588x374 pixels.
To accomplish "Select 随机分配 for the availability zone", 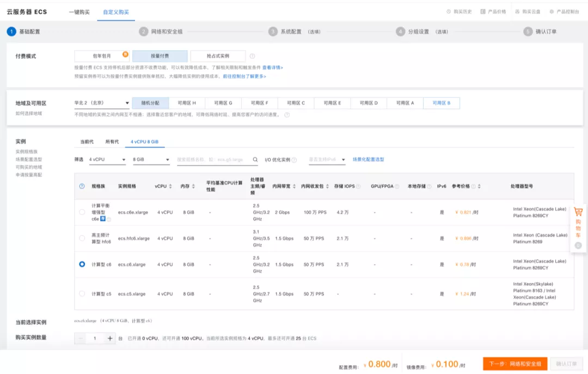I will (150, 103).
